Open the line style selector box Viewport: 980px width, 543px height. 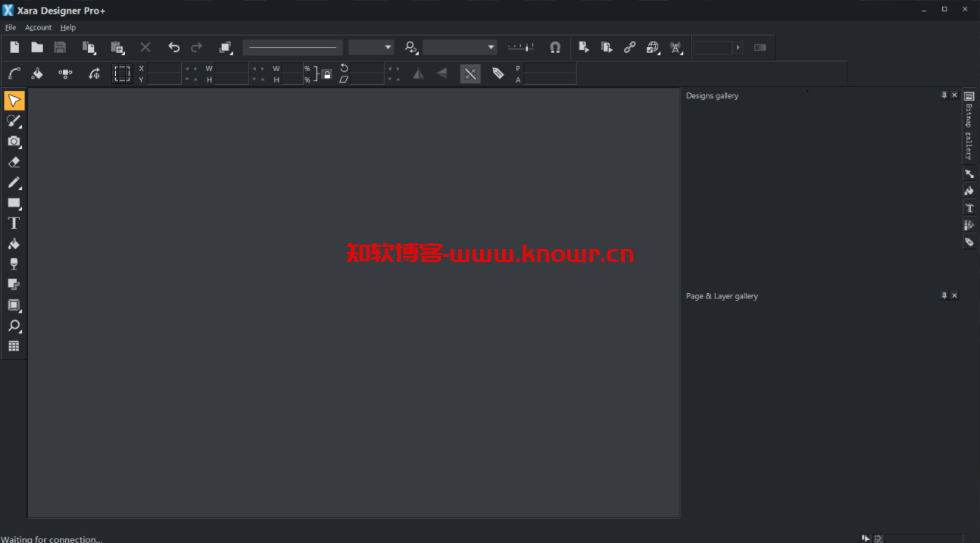[x=292, y=47]
